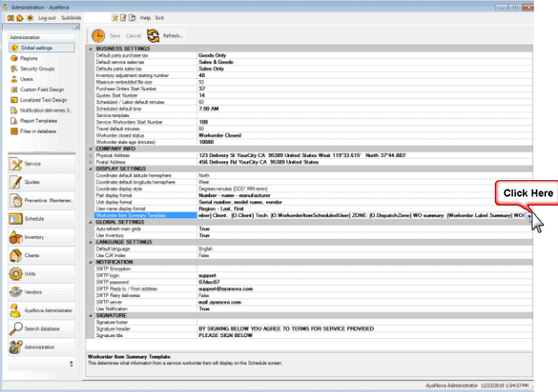Image resolution: width=558 pixels, height=392 pixels.
Task: Expand the Physical Address row
Action: (x=90, y=155)
